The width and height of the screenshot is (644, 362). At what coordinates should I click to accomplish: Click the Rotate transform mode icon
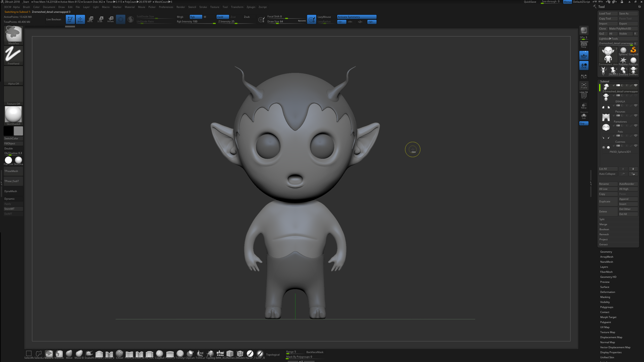coord(111,19)
